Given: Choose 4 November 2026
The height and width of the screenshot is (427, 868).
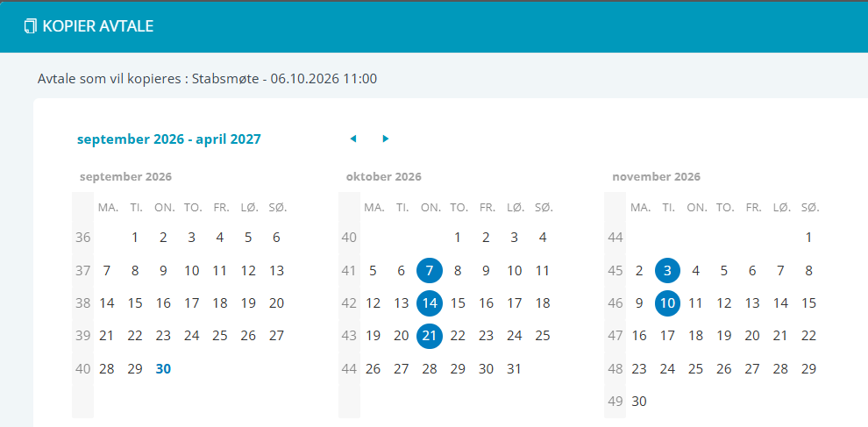Looking at the screenshot, I should [x=696, y=271].
